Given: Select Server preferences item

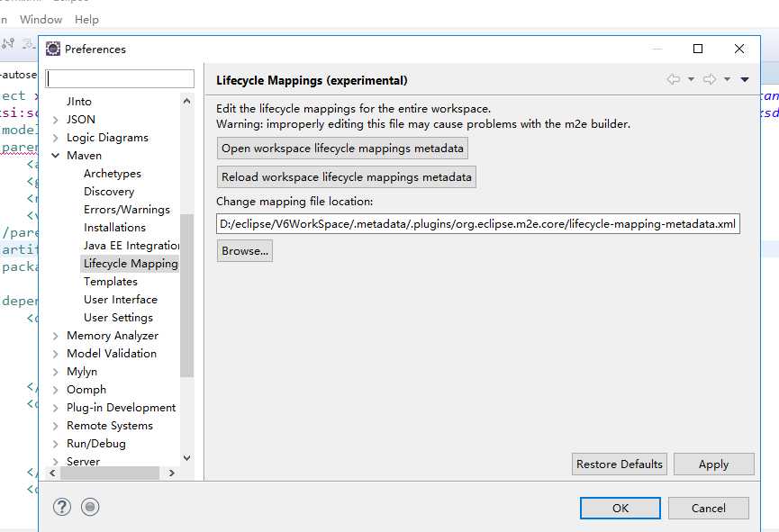Looking at the screenshot, I should point(83,462).
